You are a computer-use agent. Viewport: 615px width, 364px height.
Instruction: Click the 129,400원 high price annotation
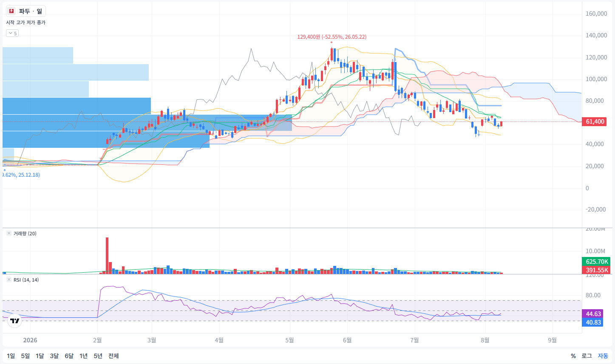332,37
